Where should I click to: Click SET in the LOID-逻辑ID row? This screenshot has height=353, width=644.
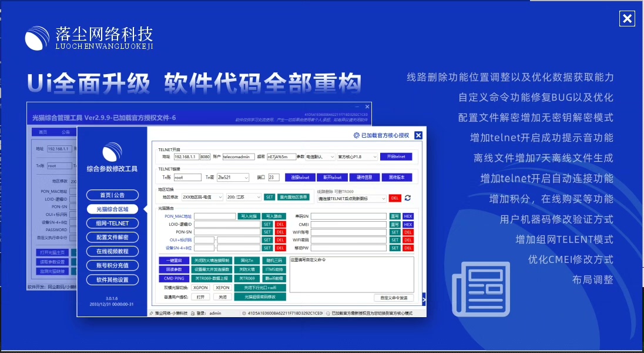click(x=267, y=225)
